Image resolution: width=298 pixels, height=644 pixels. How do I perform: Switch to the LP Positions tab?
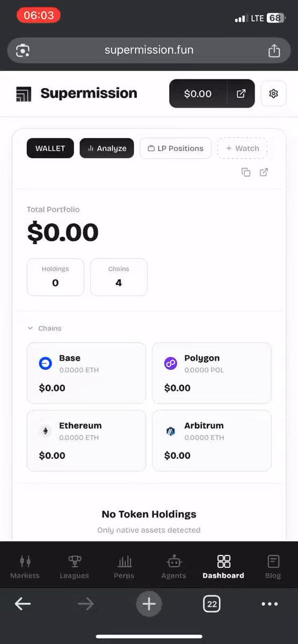pos(176,148)
